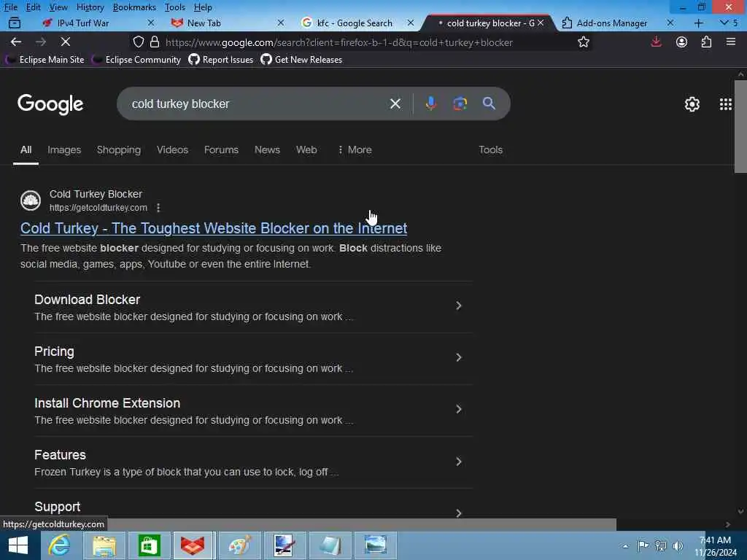Open Google apps grid
Screen dimensions: 747x560
click(x=725, y=104)
